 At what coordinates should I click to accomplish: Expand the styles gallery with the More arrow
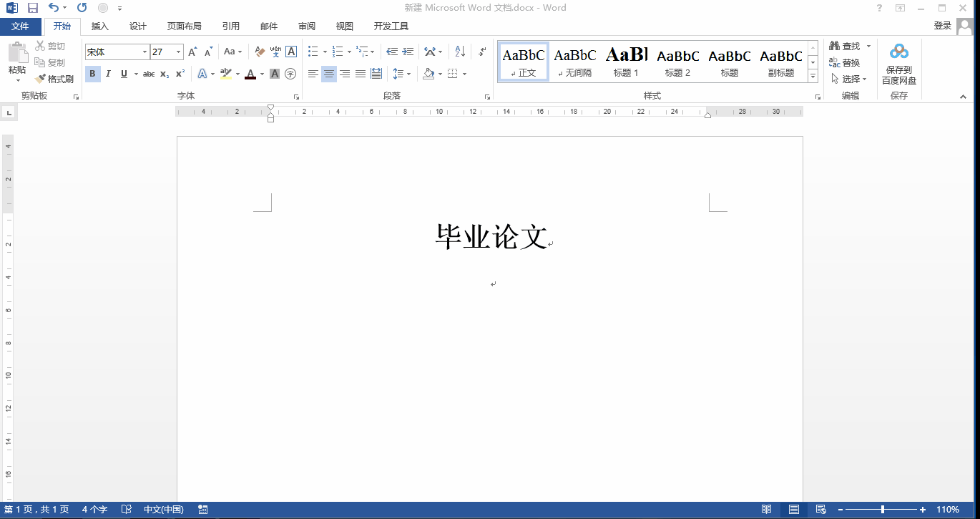(x=813, y=76)
